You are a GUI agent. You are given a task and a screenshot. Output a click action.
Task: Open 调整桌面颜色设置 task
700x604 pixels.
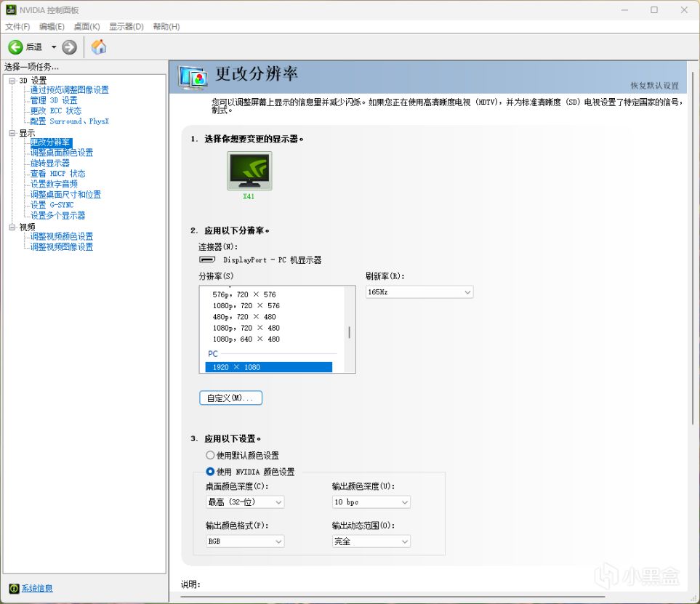pyautogui.click(x=62, y=153)
